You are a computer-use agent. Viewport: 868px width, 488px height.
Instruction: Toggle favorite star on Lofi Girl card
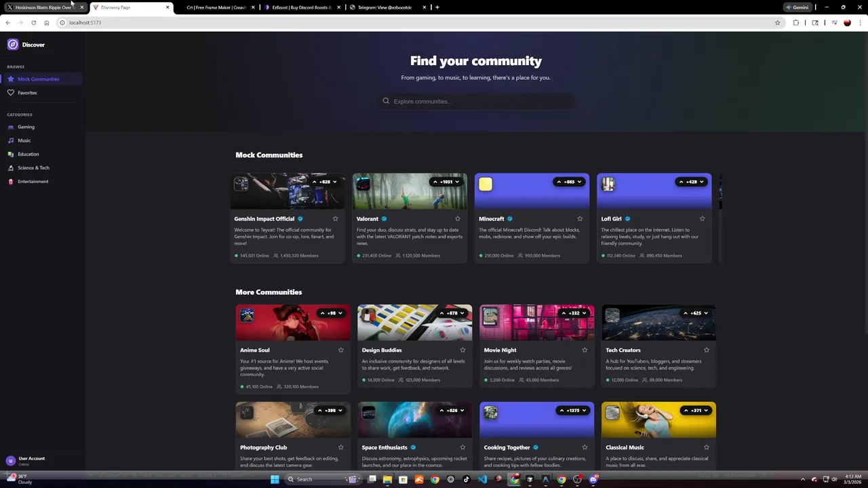702,219
